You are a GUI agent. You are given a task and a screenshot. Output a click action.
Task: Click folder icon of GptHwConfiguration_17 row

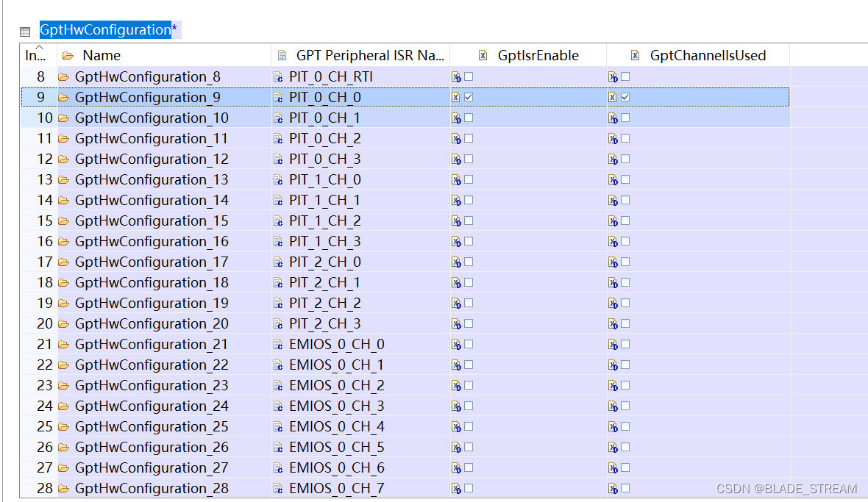tap(64, 262)
